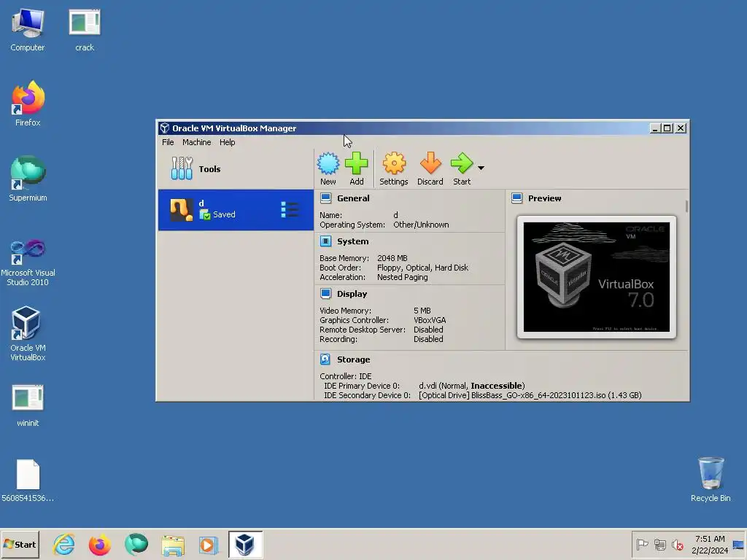The height and width of the screenshot is (560, 747).
Task: Click the General section icon
Action: [x=326, y=198]
